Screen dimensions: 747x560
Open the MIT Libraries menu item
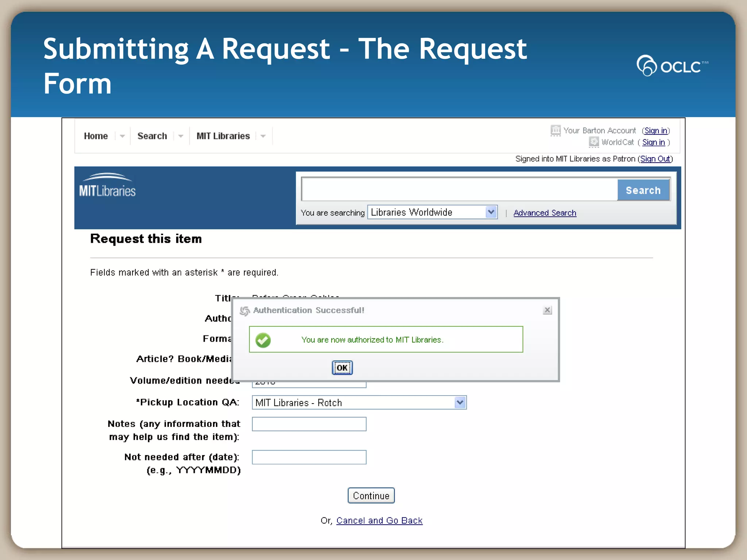(223, 136)
